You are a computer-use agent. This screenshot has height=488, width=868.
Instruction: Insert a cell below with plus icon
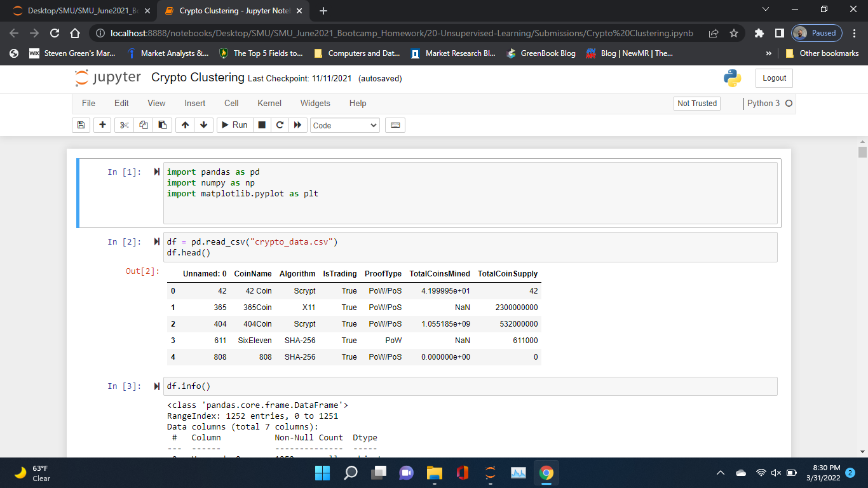[x=102, y=125]
